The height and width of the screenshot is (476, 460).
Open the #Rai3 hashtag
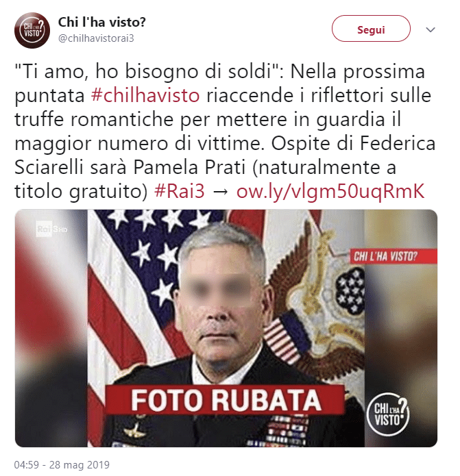(179, 191)
